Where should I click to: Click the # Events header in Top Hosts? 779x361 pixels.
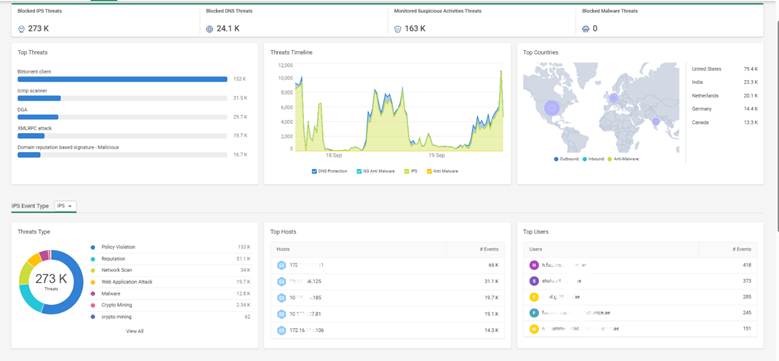click(475, 249)
